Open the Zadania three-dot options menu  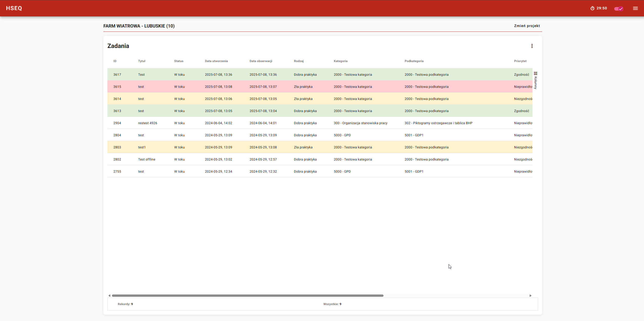tap(532, 46)
